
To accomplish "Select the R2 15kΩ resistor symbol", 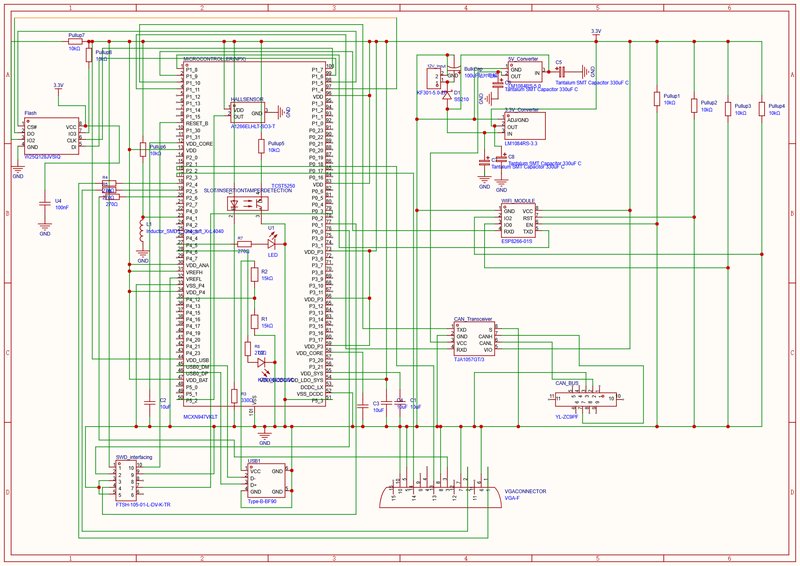I will point(254,275).
